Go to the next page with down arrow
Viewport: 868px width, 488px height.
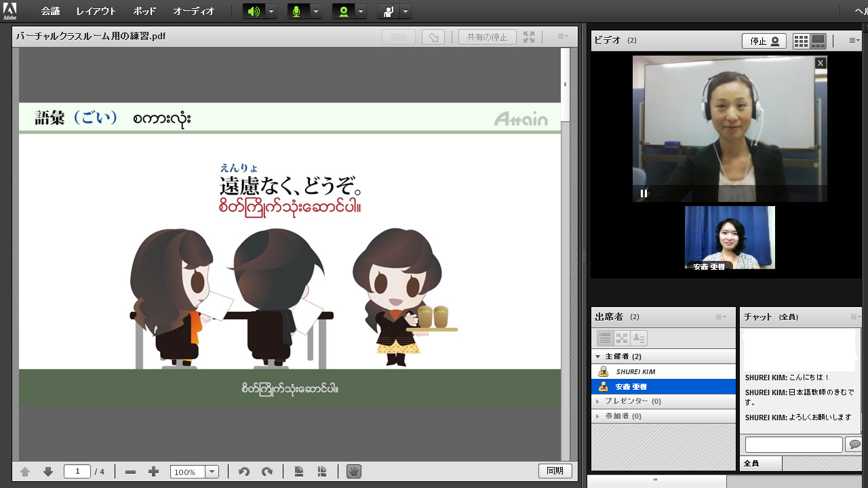click(48, 472)
